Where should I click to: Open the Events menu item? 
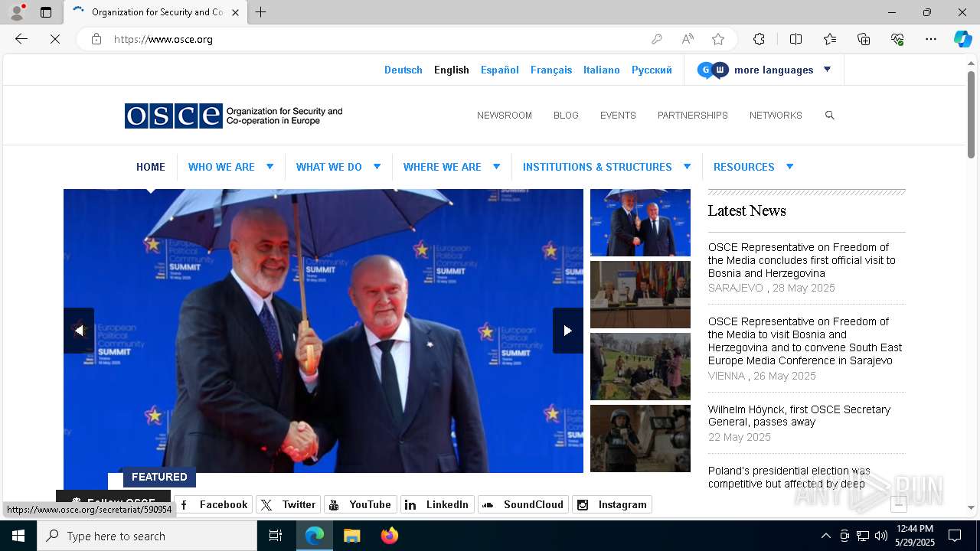[618, 115]
